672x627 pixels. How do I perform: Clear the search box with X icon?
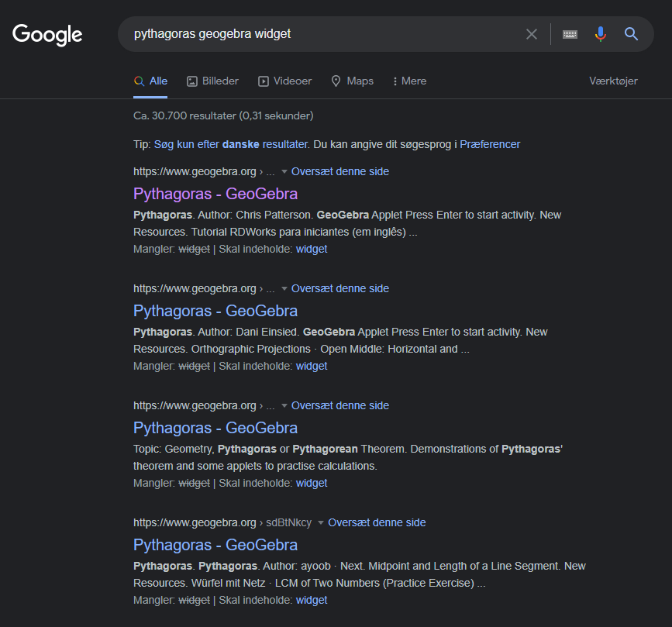pyautogui.click(x=532, y=34)
